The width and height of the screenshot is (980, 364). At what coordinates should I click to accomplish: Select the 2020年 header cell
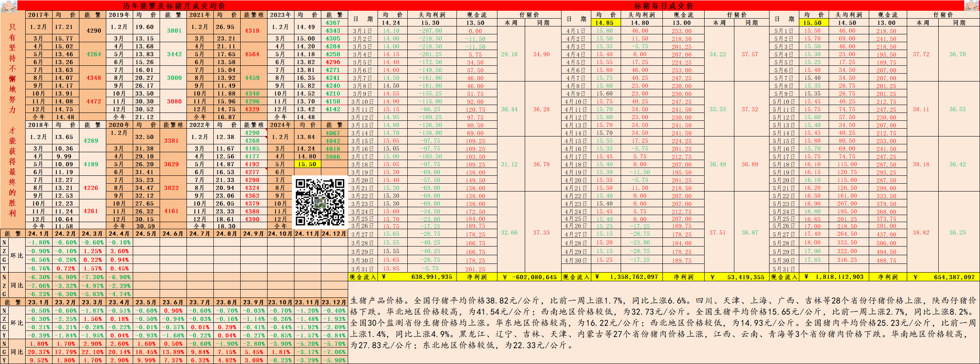pyautogui.click(x=120, y=125)
